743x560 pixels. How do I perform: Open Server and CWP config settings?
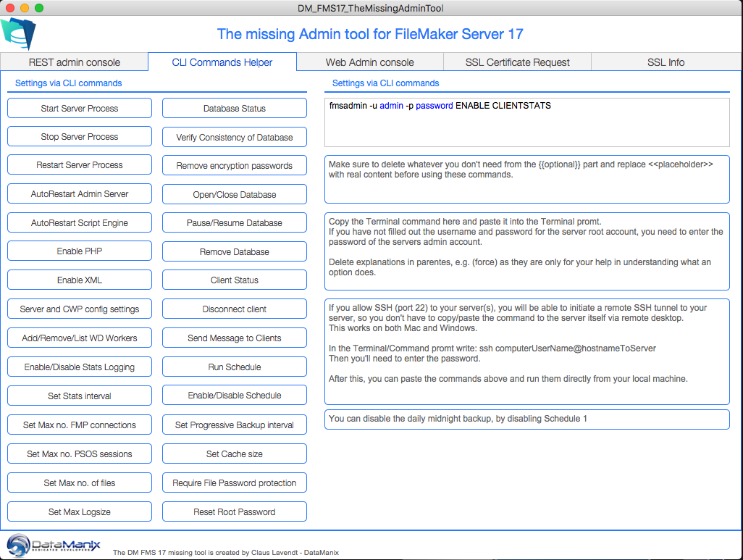click(80, 309)
